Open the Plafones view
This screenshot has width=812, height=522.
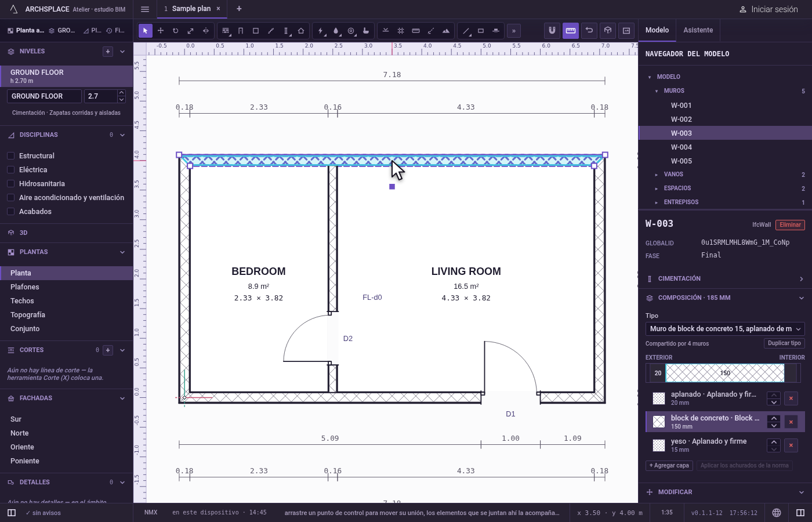tap(67, 287)
